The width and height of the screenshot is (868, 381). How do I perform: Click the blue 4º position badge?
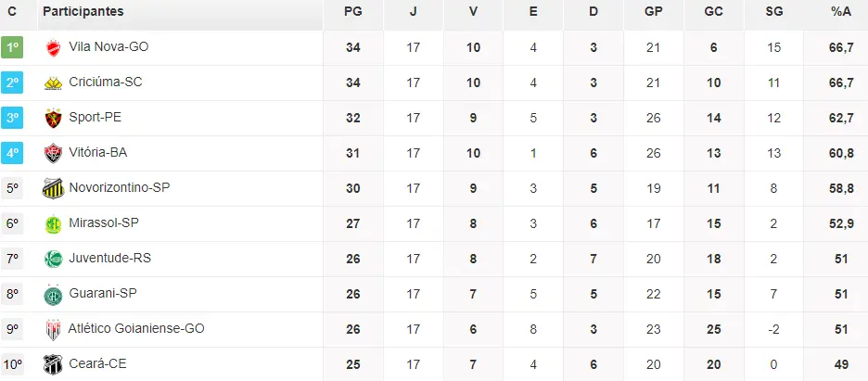[x=12, y=153]
